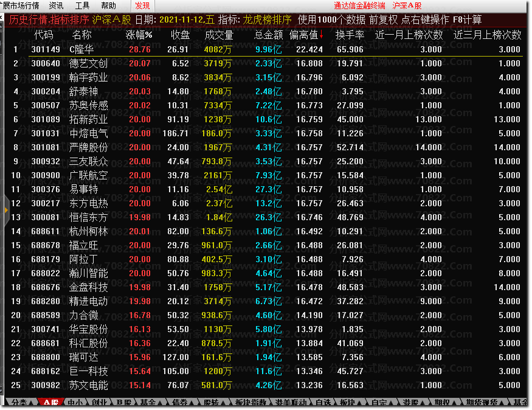
Task: Open the 债券 dropdown tab
Action: pyautogui.click(x=183, y=403)
